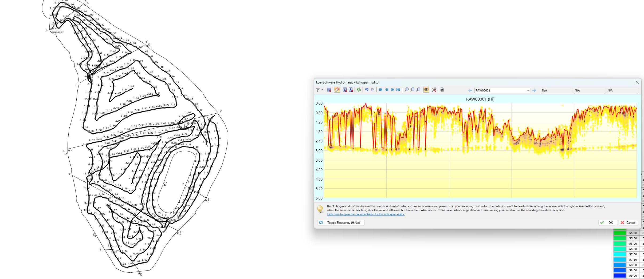The height and width of the screenshot is (279, 644).
Task: Click the funnel filter icon
Action: point(318,90)
